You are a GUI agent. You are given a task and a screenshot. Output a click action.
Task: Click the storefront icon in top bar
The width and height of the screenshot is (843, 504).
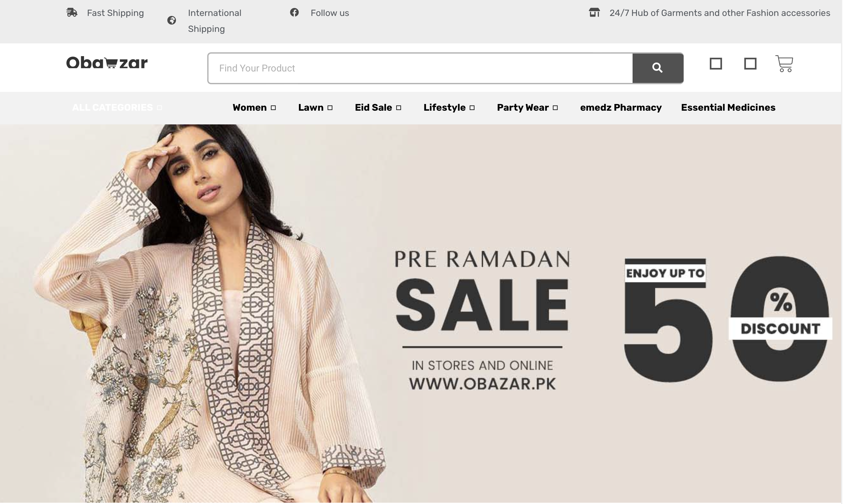click(x=594, y=12)
